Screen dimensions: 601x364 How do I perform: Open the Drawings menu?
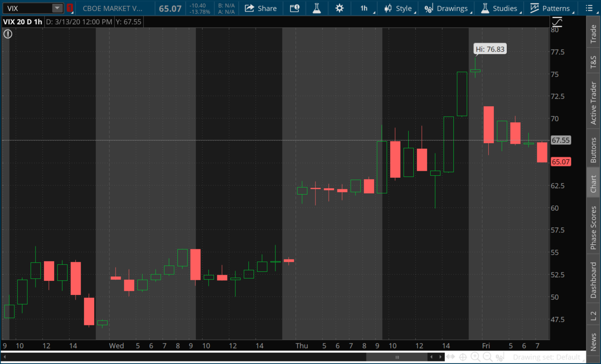(447, 8)
